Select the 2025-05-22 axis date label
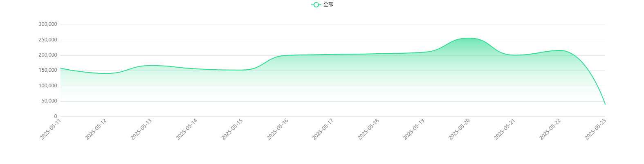The height and width of the screenshot is (164, 644). [x=550, y=129]
